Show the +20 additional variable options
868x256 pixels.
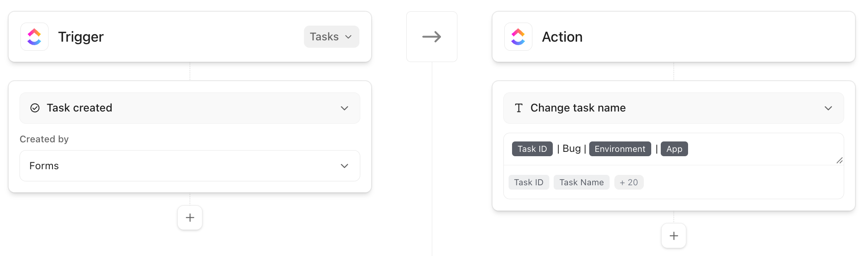tap(629, 182)
